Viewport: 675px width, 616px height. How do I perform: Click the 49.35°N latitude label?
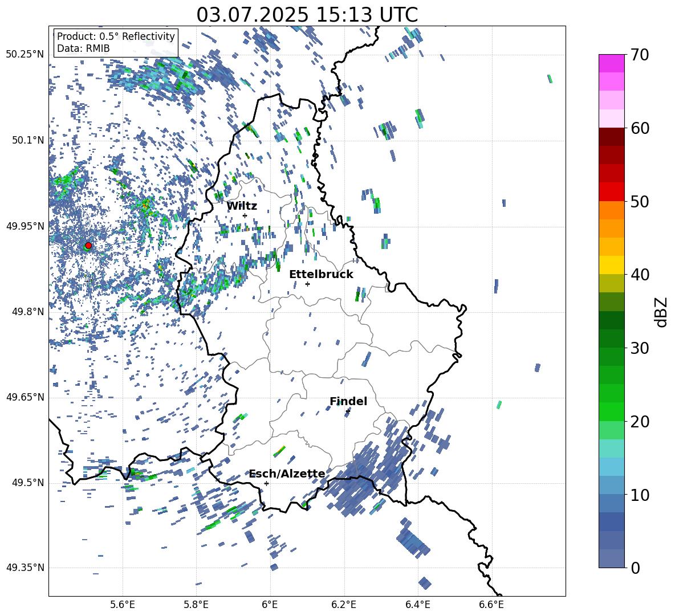(25, 568)
